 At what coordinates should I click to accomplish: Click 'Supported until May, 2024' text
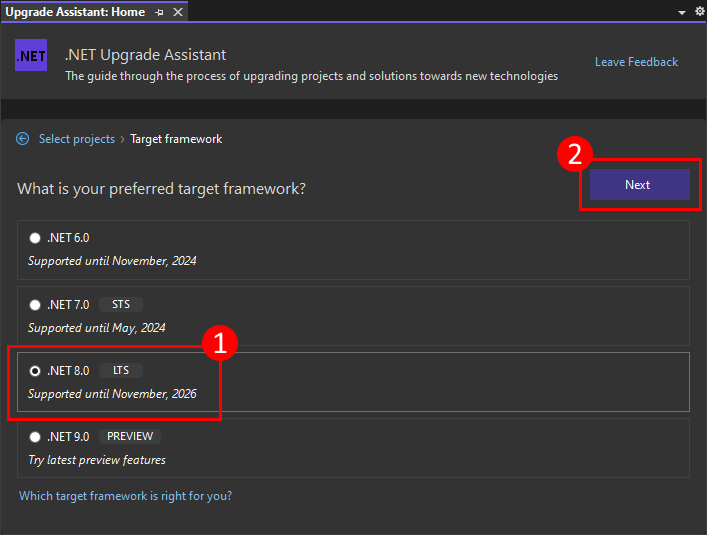[x=96, y=328]
